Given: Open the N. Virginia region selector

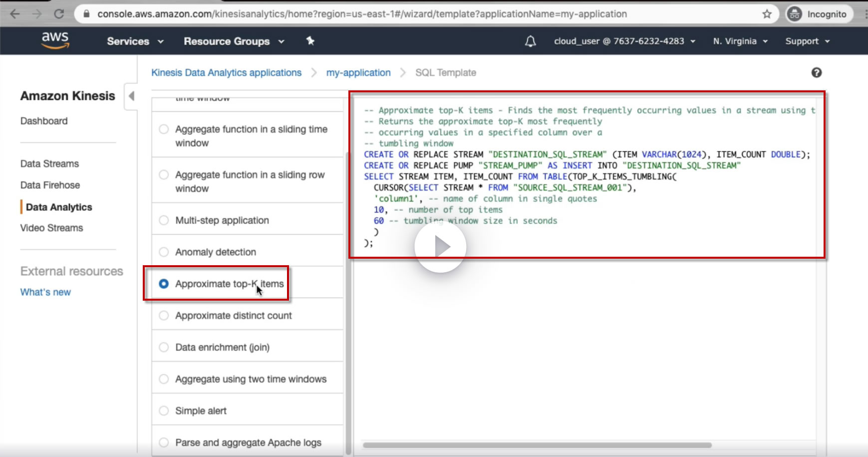Looking at the screenshot, I should 740,41.
